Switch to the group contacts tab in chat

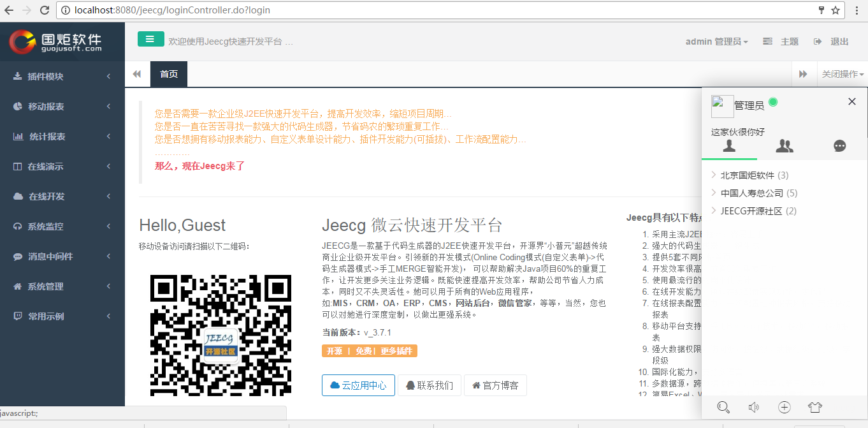coord(785,146)
